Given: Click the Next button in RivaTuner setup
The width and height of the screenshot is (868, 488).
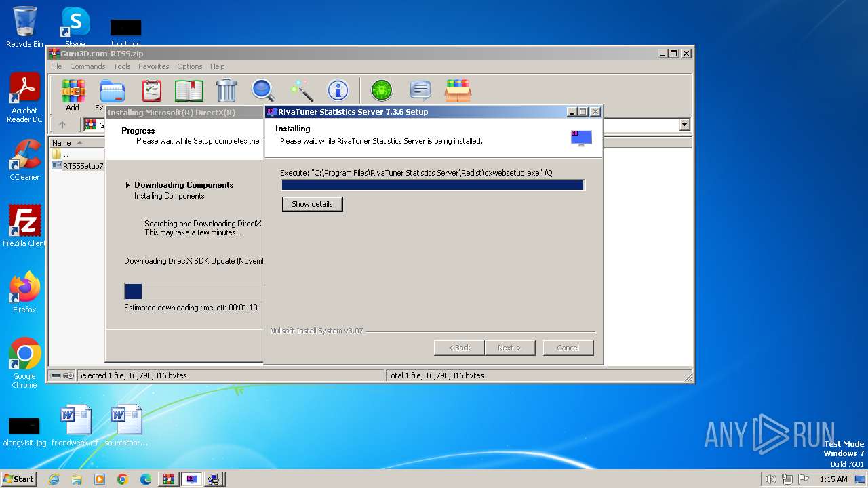Looking at the screenshot, I should (509, 348).
